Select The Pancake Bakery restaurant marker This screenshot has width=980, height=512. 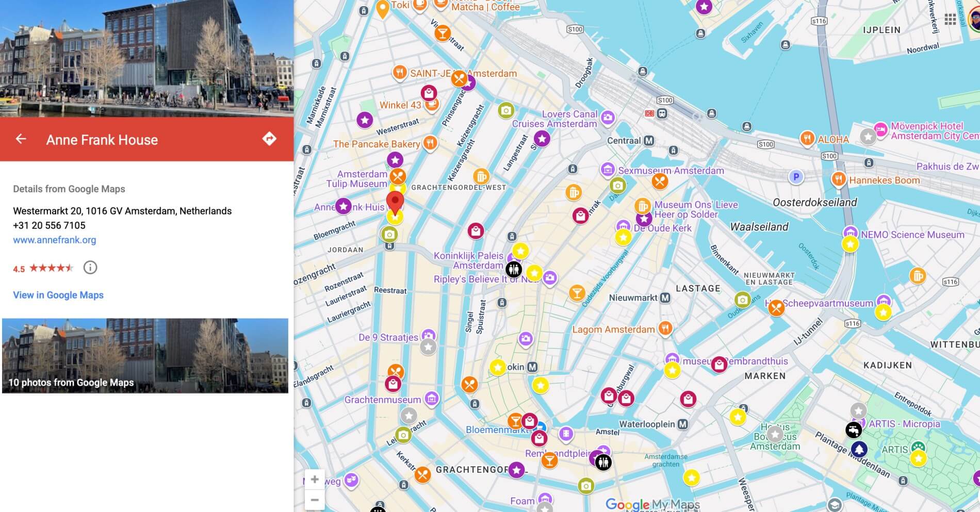point(430,143)
